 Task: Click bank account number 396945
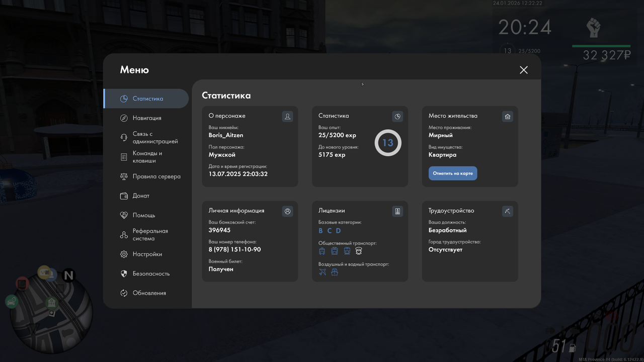click(220, 230)
